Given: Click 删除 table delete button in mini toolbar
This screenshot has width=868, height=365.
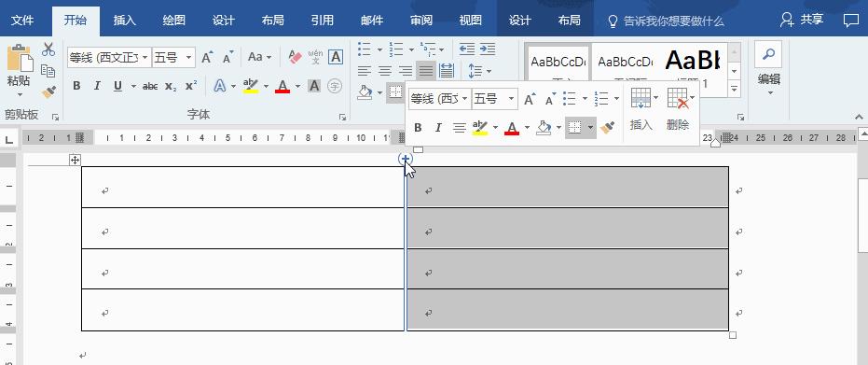Looking at the screenshot, I should pyautogui.click(x=678, y=109).
